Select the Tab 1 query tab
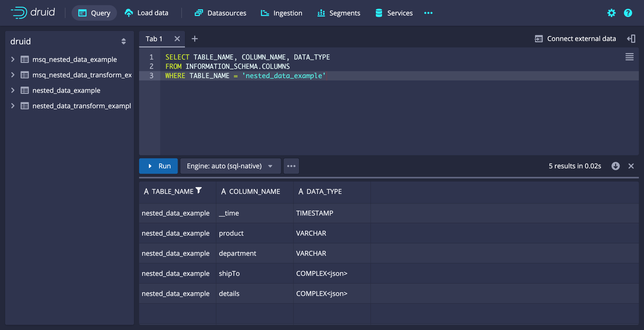644x330 pixels. pos(154,39)
